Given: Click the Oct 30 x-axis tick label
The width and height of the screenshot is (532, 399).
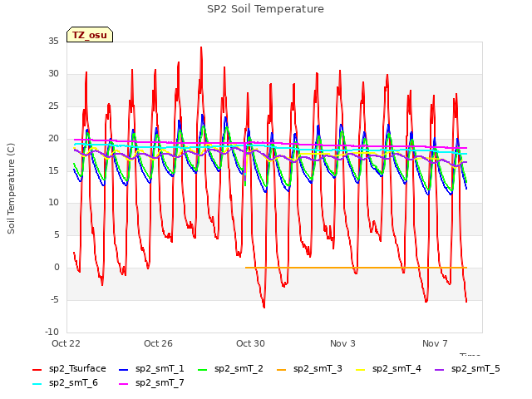Looking at the screenshot, I should (x=250, y=343).
